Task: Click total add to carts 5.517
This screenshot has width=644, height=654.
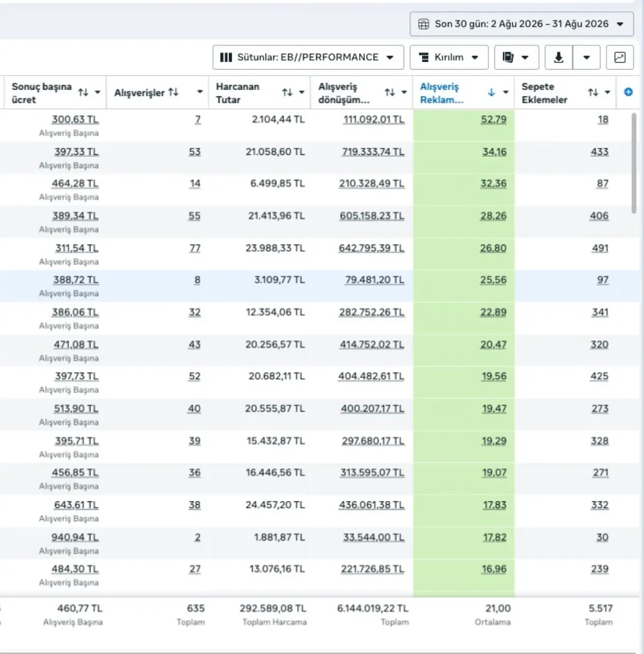Action: point(600,609)
